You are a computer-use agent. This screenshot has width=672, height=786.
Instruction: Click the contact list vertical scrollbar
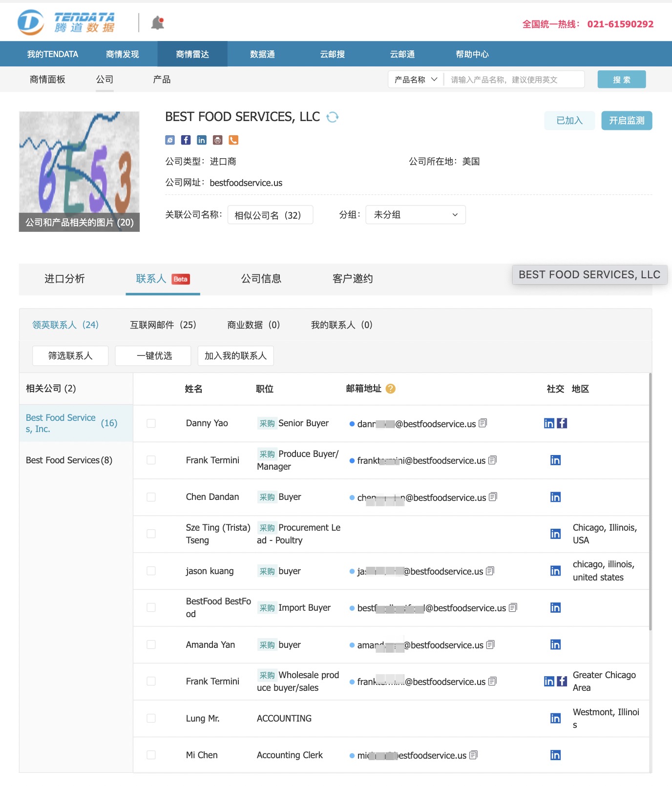coord(651,502)
